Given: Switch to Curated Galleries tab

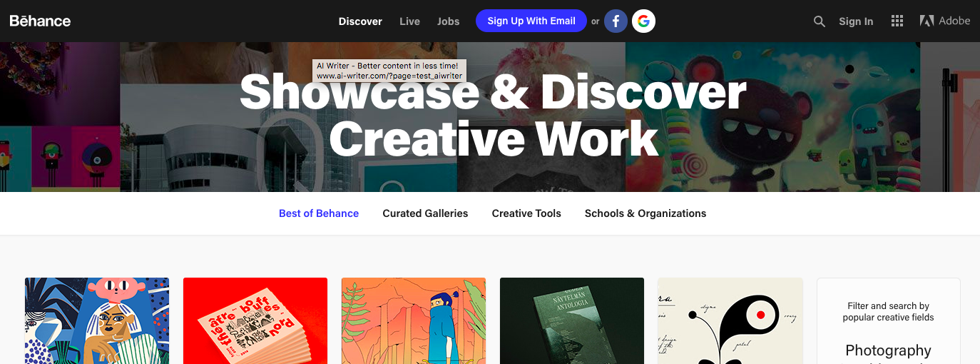Looking at the screenshot, I should (425, 213).
